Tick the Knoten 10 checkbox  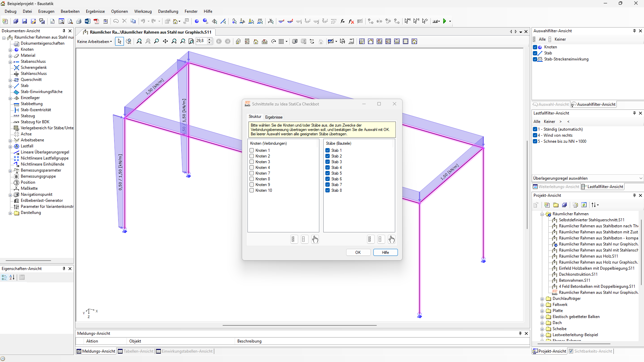(x=251, y=190)
